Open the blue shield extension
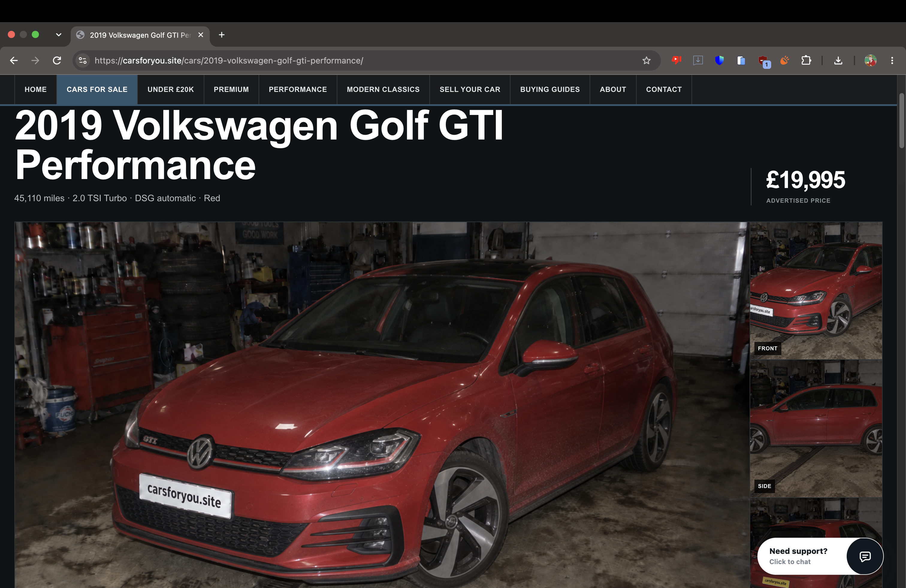 click(x=719, y=60)
